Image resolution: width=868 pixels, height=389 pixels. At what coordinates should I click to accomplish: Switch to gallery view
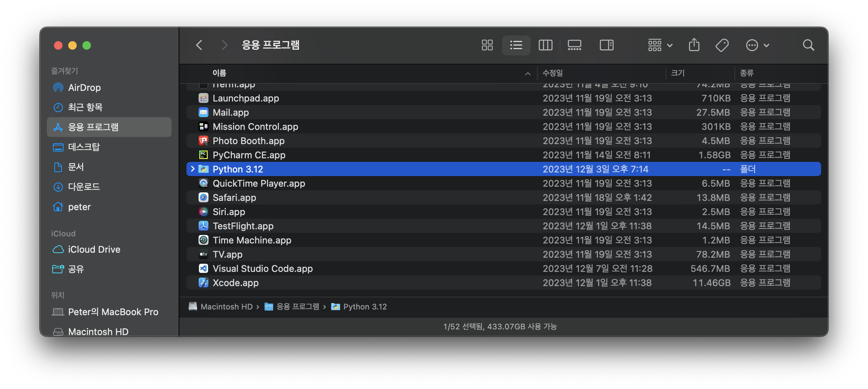(x=574, y=45)
